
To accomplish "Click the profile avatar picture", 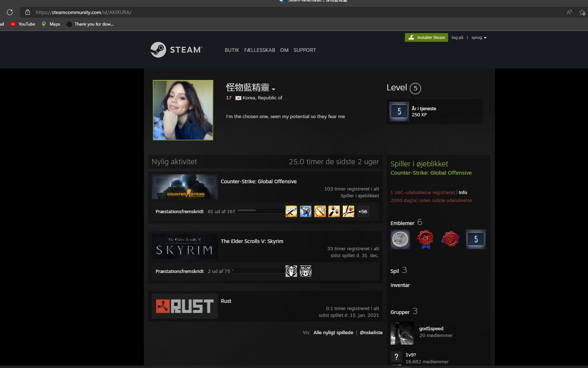I will tap(183, 110).
